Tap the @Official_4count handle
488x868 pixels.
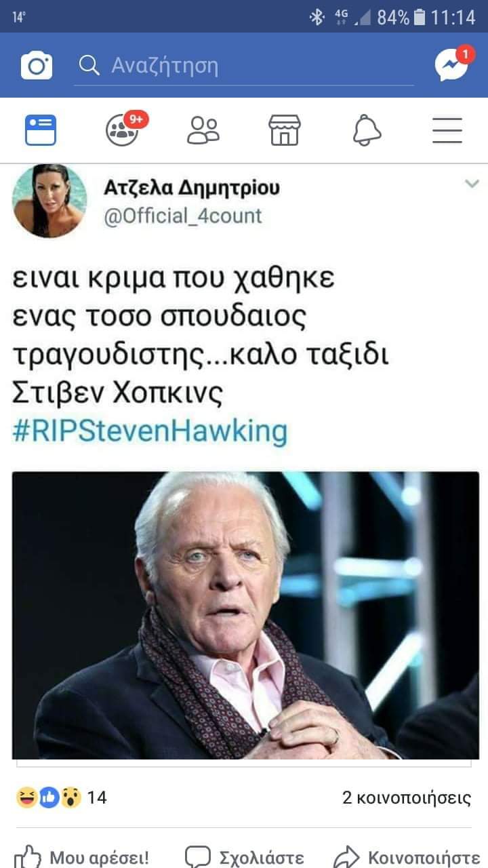pyautogui.click(x=182, y=216)
